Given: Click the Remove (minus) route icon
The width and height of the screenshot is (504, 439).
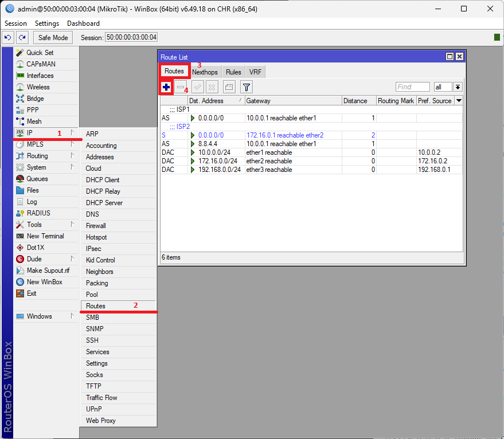Looking at the screenshot, I should tap(181, 87).
